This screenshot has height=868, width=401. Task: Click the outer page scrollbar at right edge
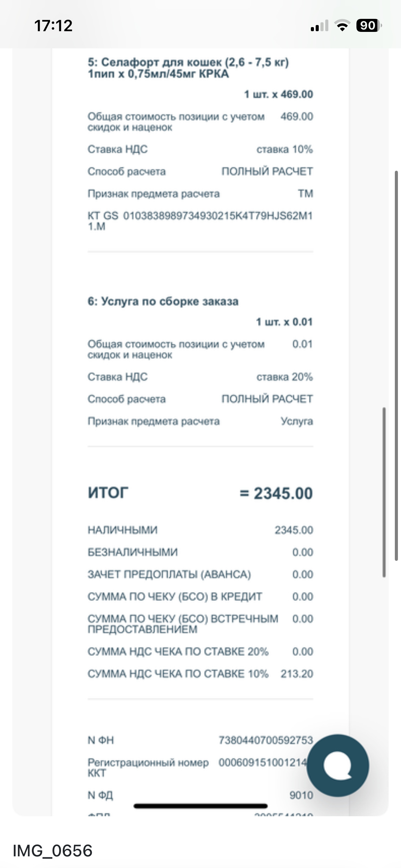point(396,365)
